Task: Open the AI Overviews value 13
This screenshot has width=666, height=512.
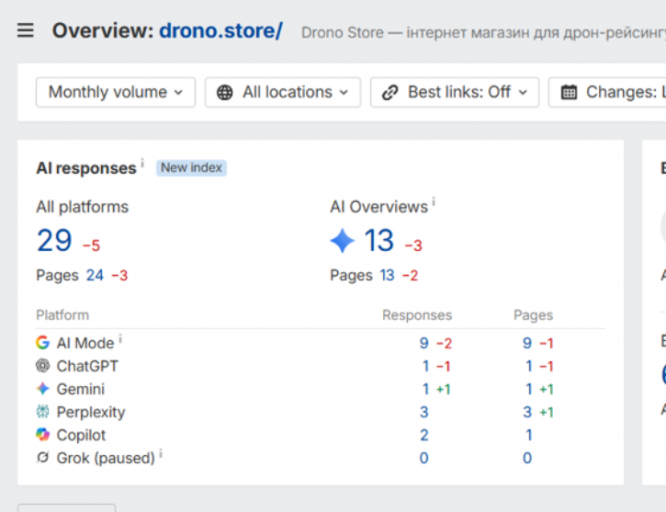Action: click(379, 240)
